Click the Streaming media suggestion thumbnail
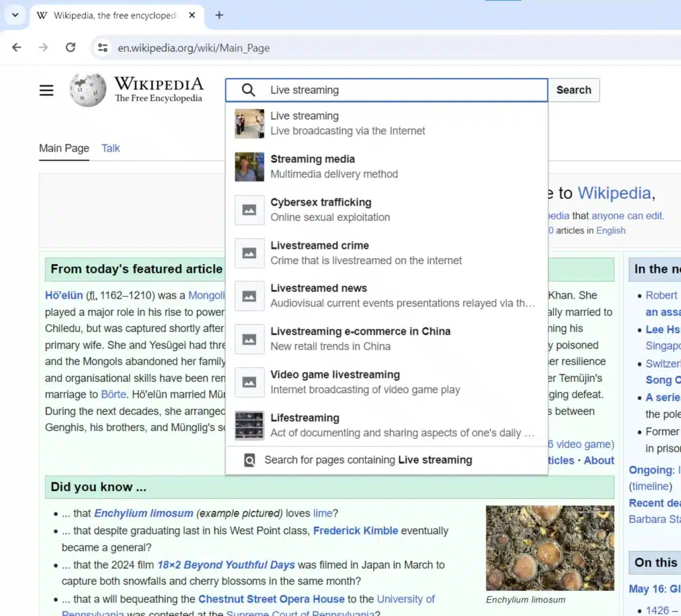This screenshot has width=681, height=616. click(x=249, y=167)
